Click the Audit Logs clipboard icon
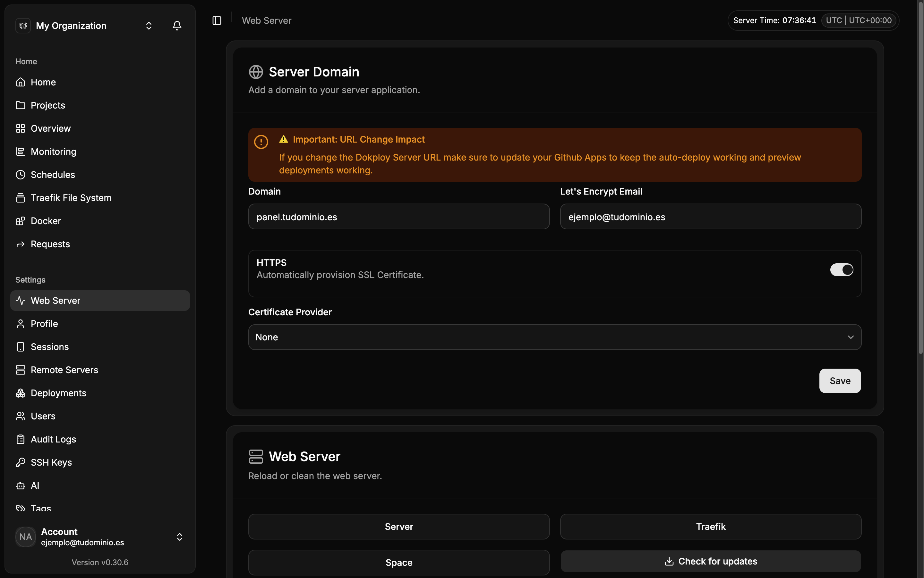 [x=21, y=439]
